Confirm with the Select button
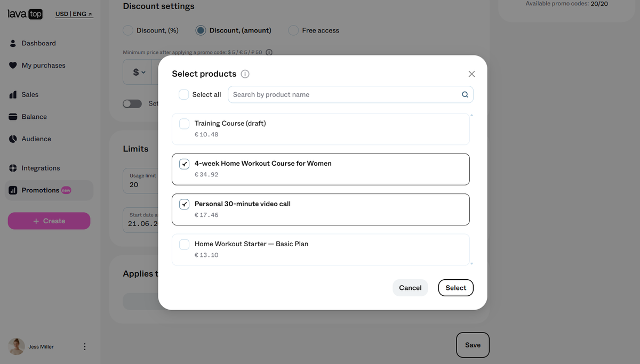640x364 pixels. 456,288
